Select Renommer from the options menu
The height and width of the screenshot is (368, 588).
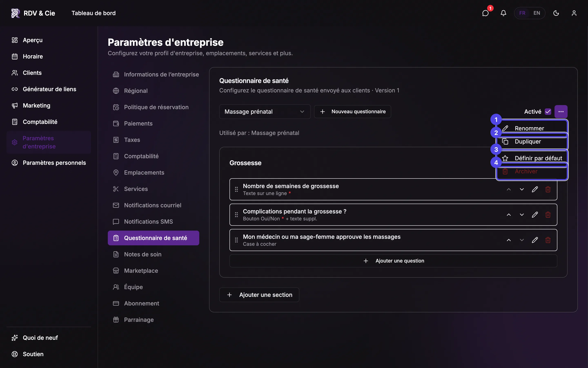click(532, 128)
